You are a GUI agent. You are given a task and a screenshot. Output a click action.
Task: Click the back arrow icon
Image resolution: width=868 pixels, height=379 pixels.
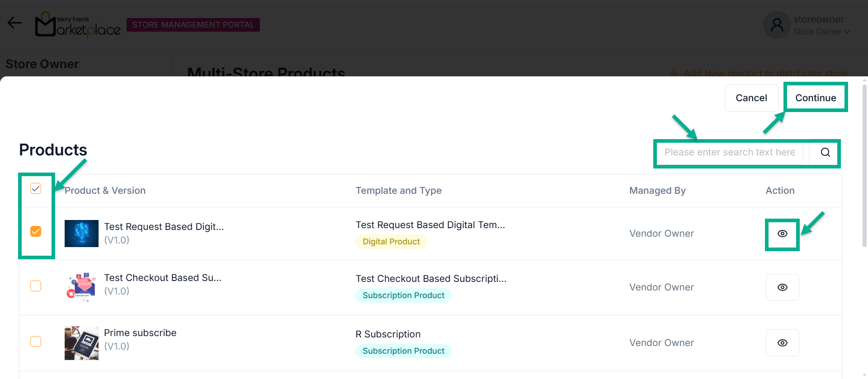pos(14,23)
